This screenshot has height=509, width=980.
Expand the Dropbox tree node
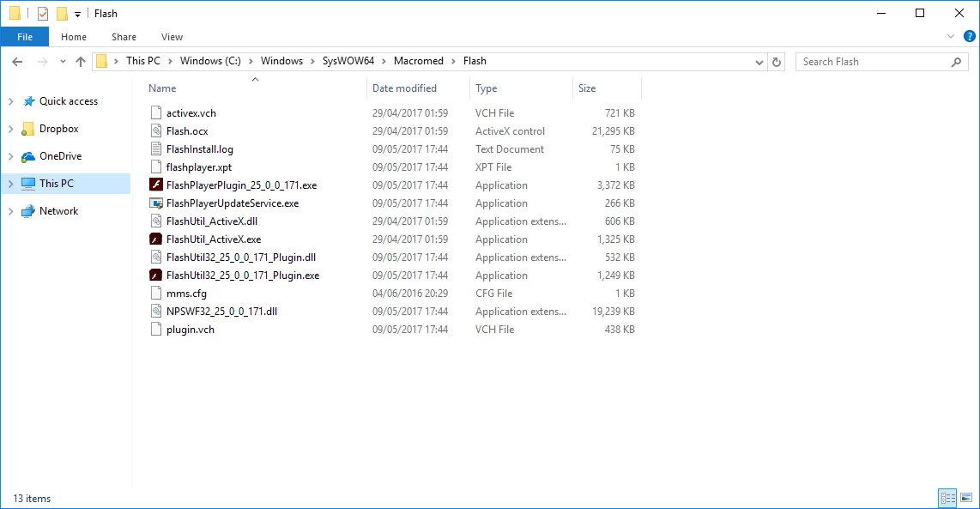click(x=10, y=129)
